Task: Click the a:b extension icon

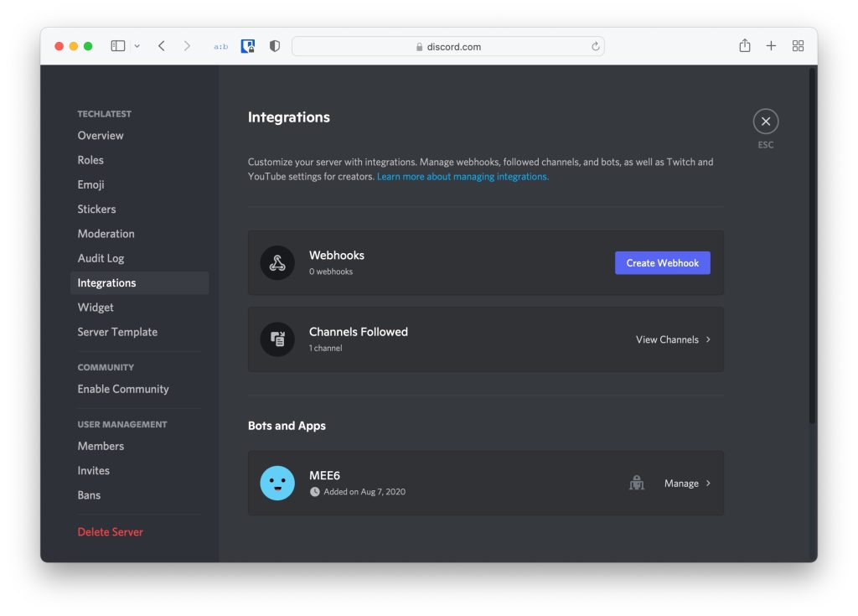Action: pos(221,47)
